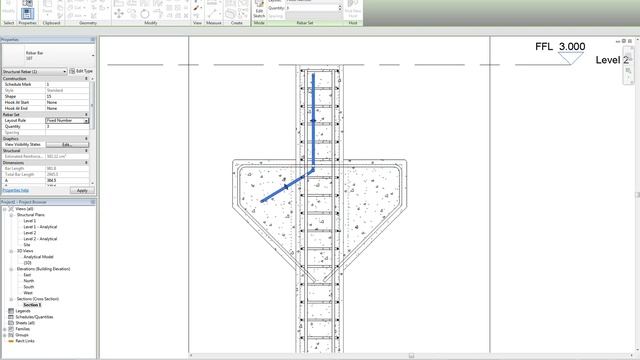Click the Apply button in Properties
Viewport: 640px width, 360px height.
coord(82,191)
